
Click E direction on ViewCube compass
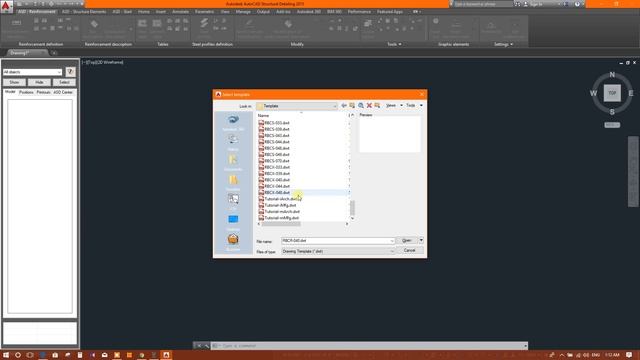point(631,93)
